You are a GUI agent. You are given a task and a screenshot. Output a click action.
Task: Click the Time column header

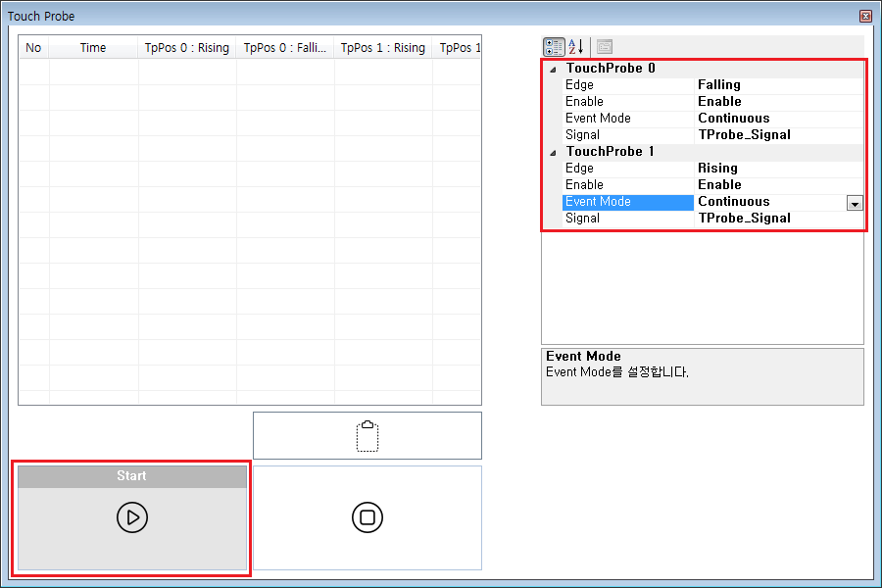(93, 48)
